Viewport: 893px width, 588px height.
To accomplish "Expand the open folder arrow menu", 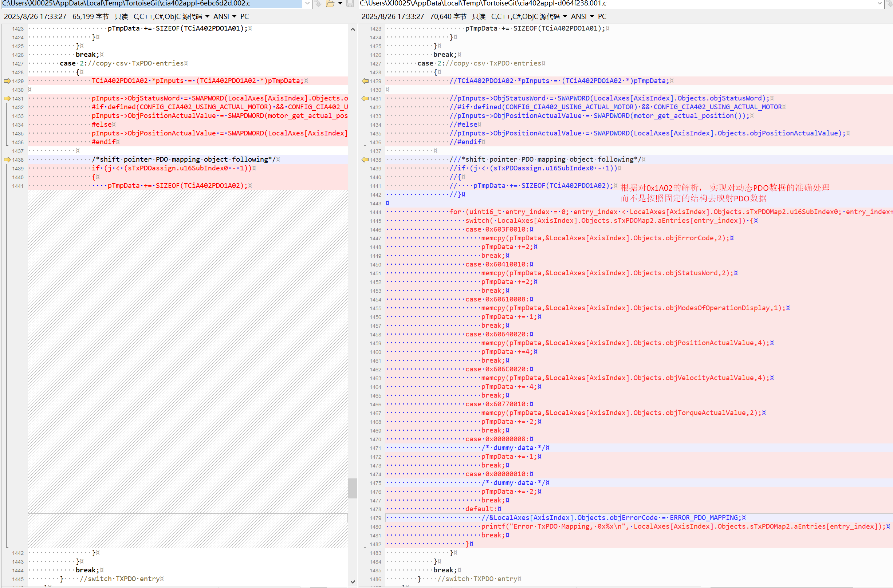I will click(x=340, y=4).
